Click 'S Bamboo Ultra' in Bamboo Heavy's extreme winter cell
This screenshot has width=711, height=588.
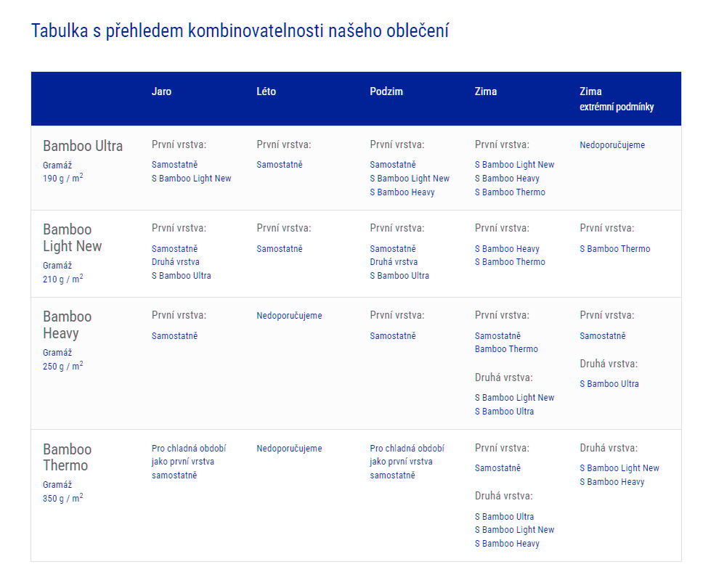coord(609,384)
